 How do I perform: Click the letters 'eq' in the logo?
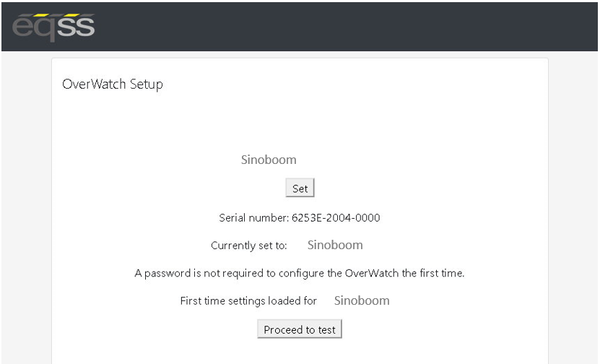click(x=35, y=29)
